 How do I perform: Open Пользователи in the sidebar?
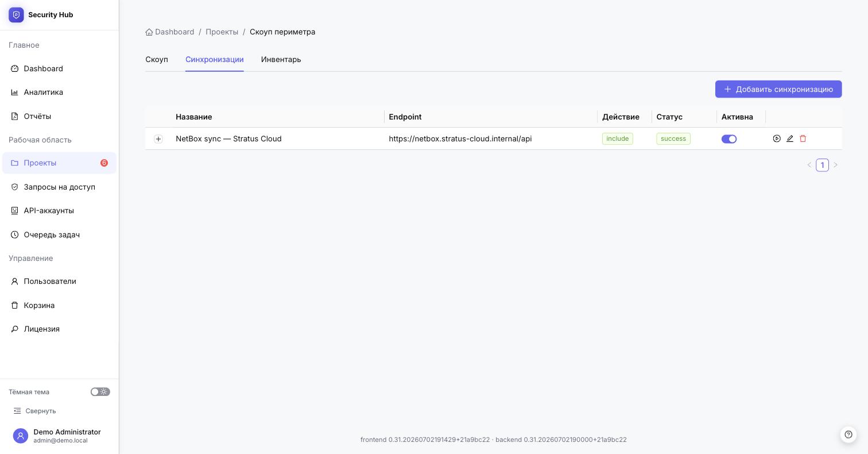point(59,281)
